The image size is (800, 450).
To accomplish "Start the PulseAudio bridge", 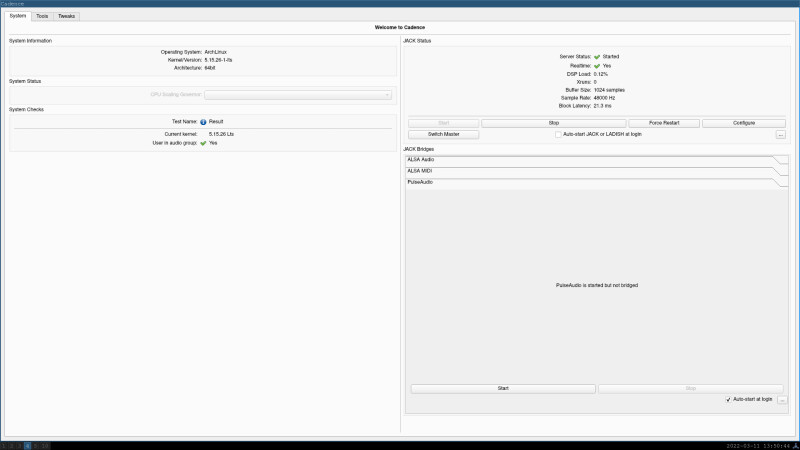I will coord(503,389).
